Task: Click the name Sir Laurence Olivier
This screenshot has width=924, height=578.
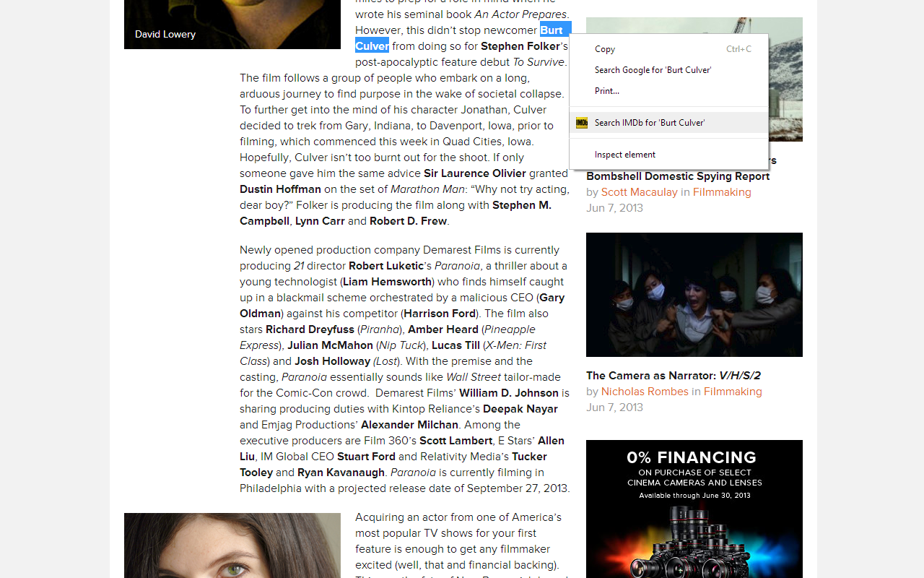Action: 474,173
